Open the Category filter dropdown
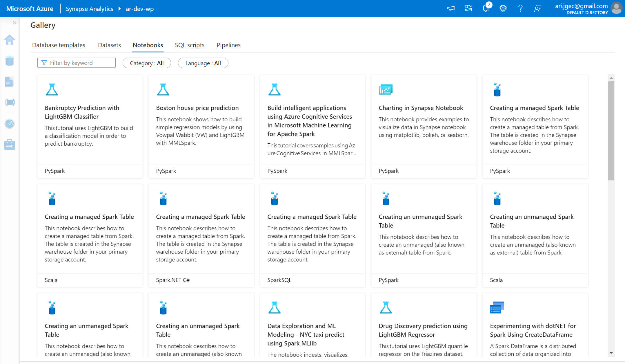The height and width of the screenshot is (364, 625). click(147, 63)
